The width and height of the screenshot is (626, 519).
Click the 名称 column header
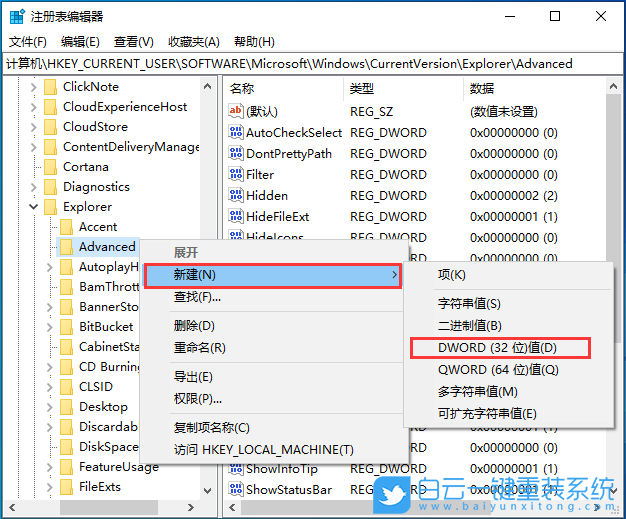point(283,89)
